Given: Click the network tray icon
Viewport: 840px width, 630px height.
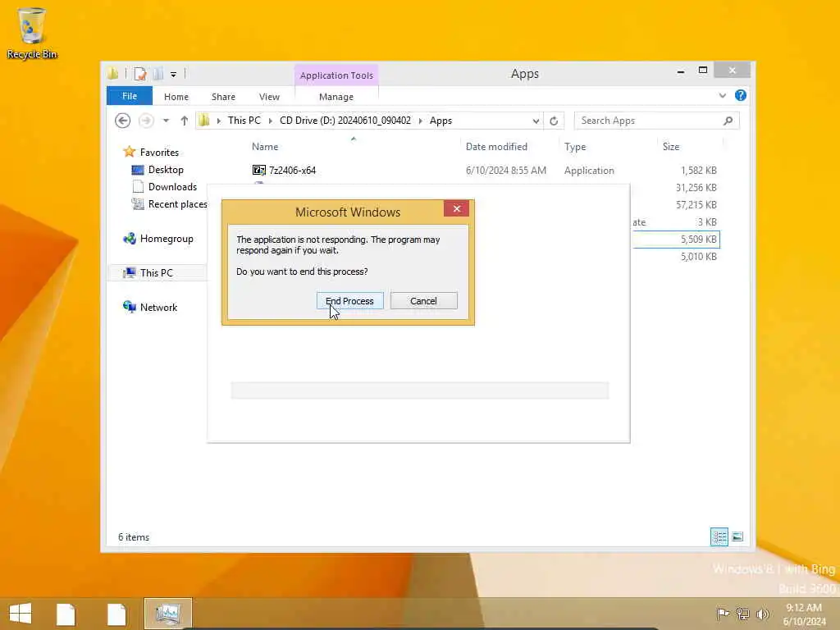Looking at the screenshot, I should (x=742, y=614).
